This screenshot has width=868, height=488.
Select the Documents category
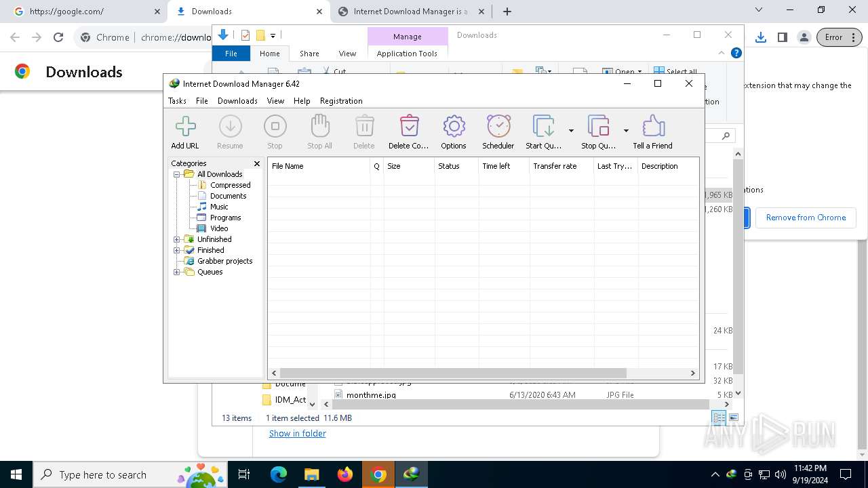pos(228,196)
